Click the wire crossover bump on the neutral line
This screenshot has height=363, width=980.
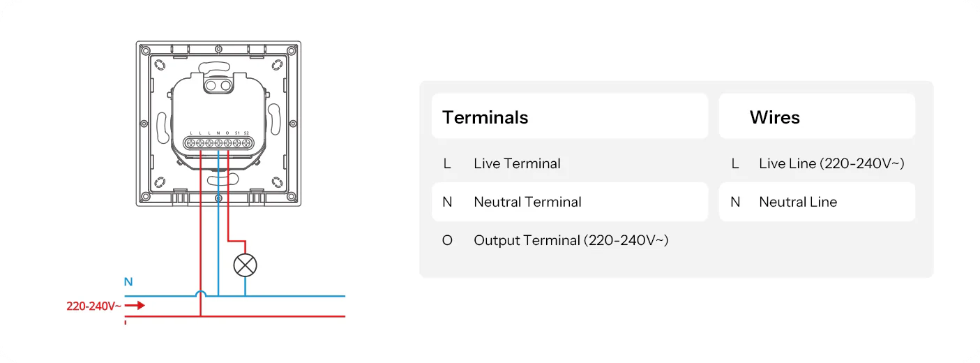201,294
